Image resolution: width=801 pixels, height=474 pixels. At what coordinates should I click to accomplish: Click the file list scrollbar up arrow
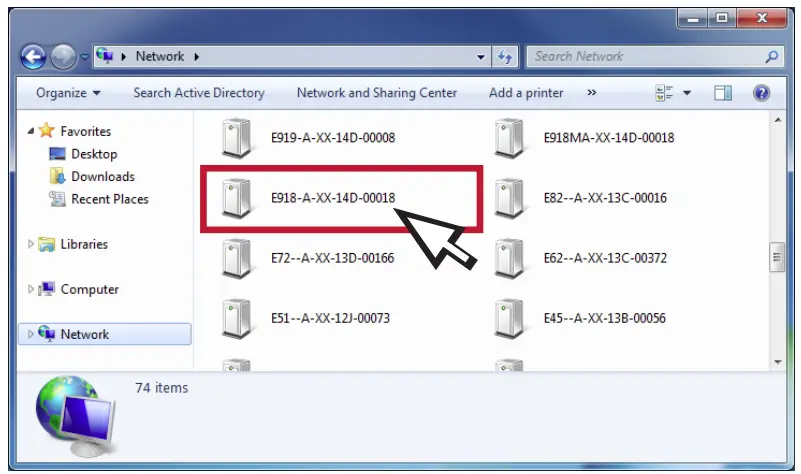click(x=778, y=121)
